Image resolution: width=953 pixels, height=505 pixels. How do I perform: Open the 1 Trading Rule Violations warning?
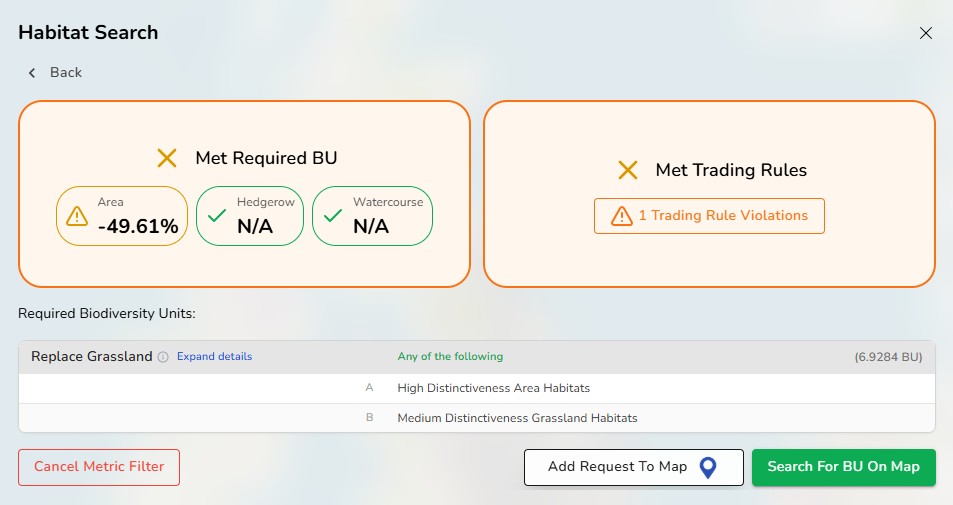pyautogui.click(x=709, y=216)
